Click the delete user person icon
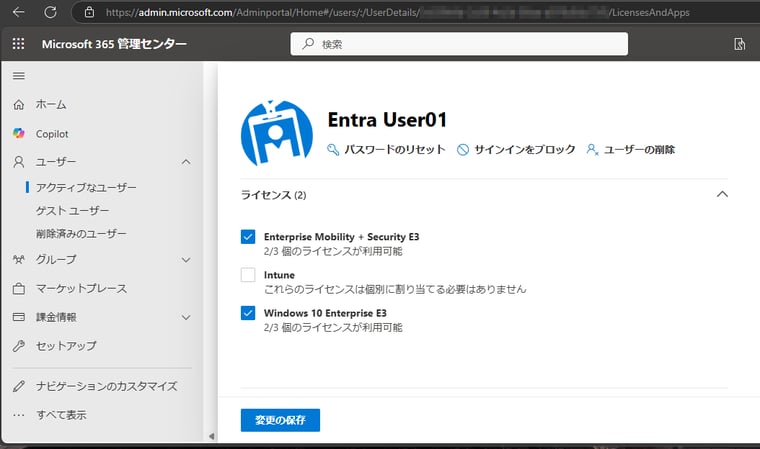Viewport: 760px width, 449px height. (x=592, y=149)
